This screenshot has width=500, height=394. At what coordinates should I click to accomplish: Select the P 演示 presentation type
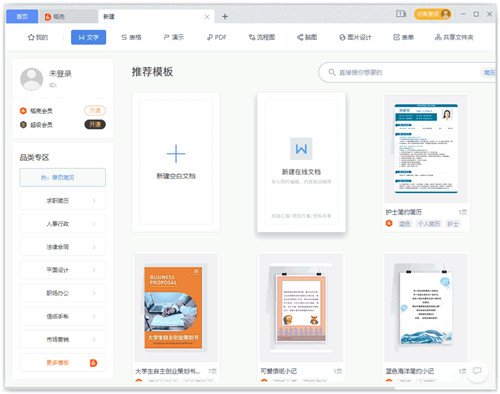pyautogui.click(x=174, y=37)
